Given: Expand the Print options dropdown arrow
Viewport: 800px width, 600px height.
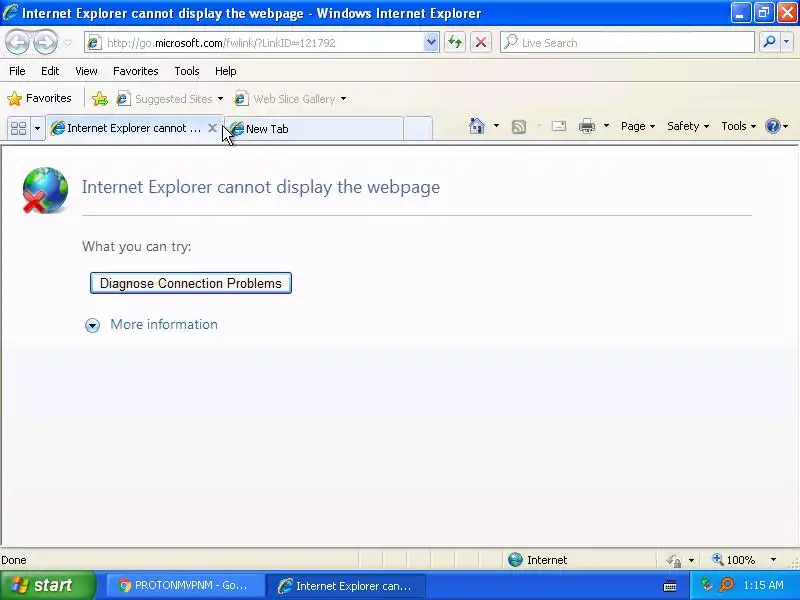Looking at the screenshot, I should click(606, 126).
